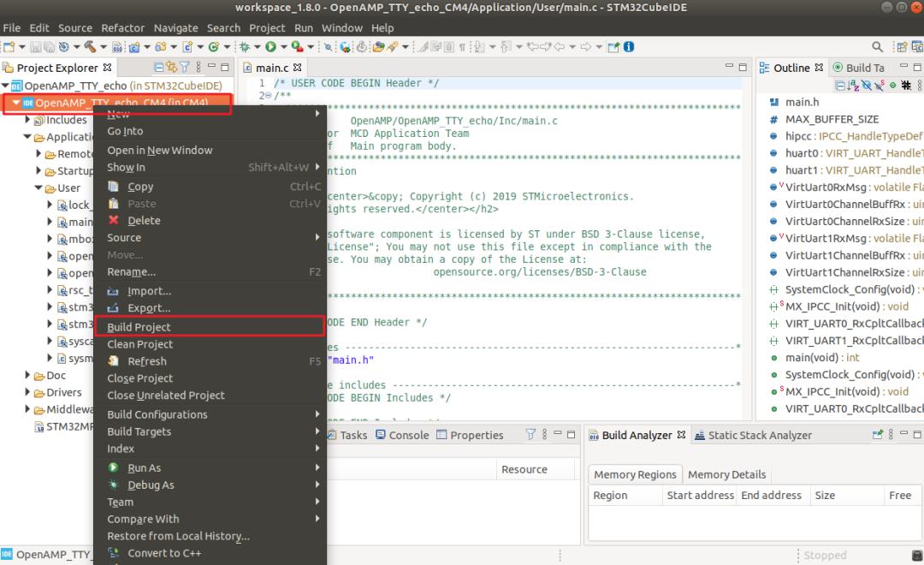Open the Refactor menu in menu bar
The image size is (924, 565).
pos(122,27)
